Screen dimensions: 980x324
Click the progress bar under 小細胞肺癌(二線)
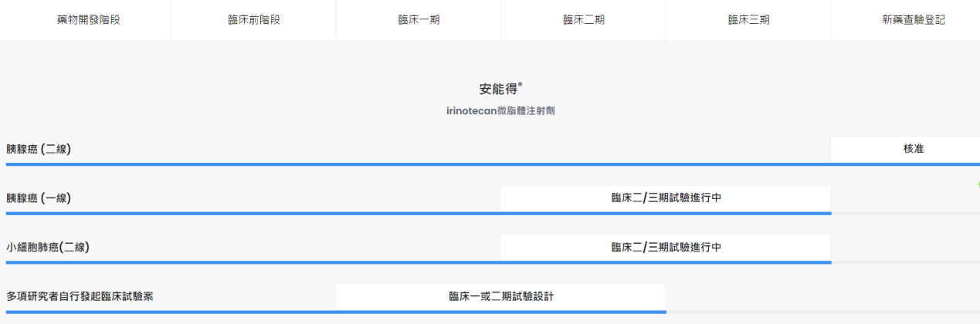(x=417, y=262)
